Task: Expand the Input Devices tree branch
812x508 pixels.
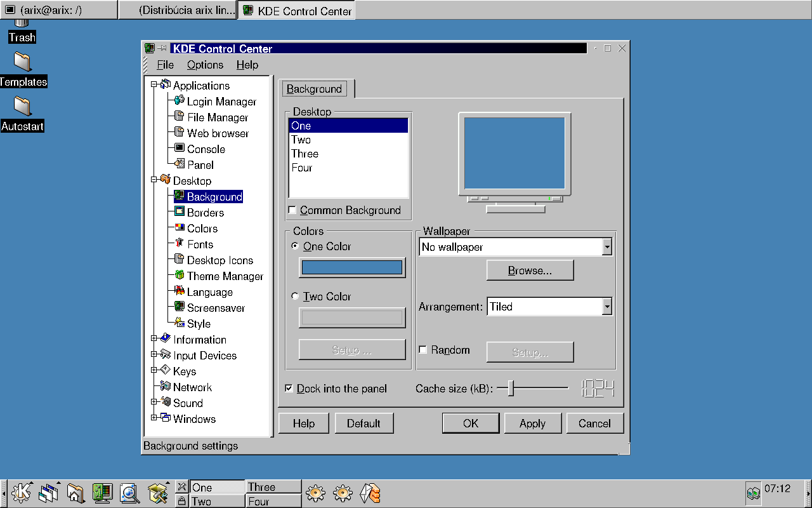Action: 154,355
